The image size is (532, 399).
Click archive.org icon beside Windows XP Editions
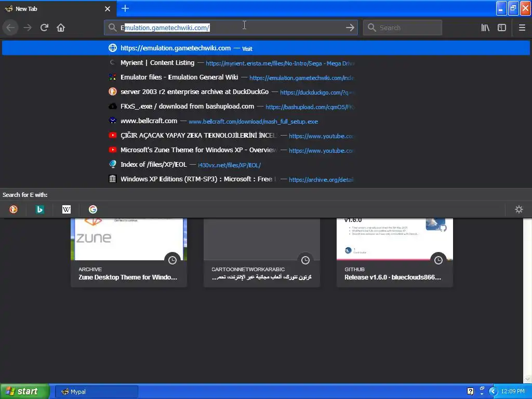click(113, 179)
